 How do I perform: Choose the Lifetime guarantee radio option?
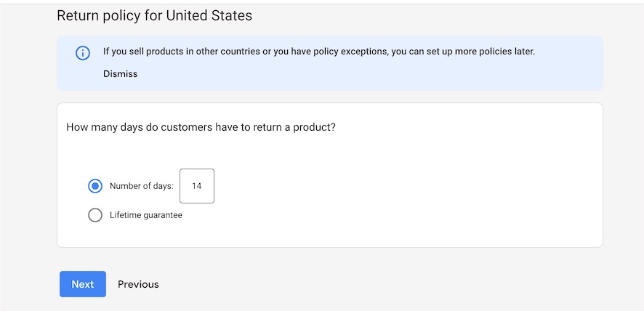click(95, 215)
